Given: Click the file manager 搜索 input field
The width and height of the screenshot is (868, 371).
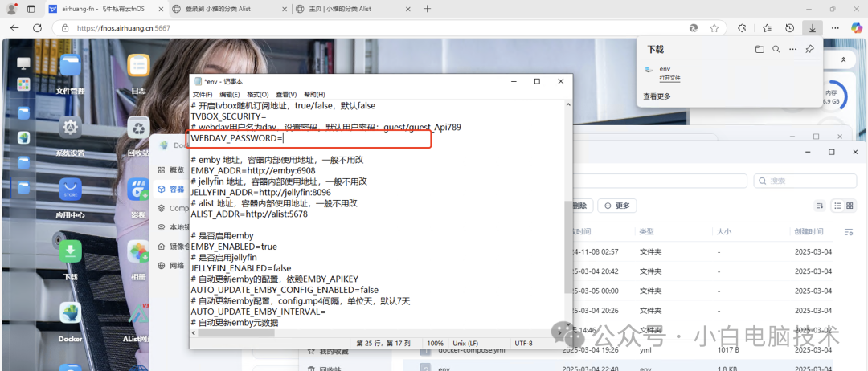Looking at the screenshot, I should coord(805,181).
